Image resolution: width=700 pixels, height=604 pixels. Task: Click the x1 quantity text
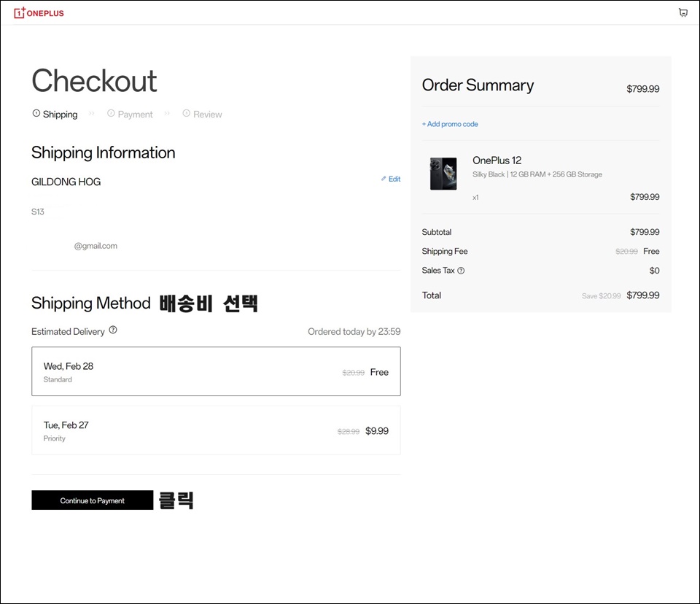[x=475, y=198]
